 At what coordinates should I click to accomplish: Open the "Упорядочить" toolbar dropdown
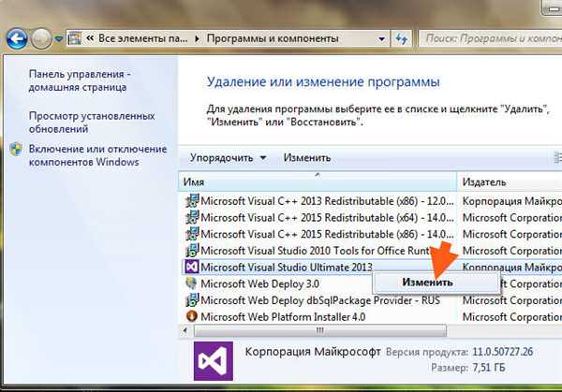click(228, 158)
